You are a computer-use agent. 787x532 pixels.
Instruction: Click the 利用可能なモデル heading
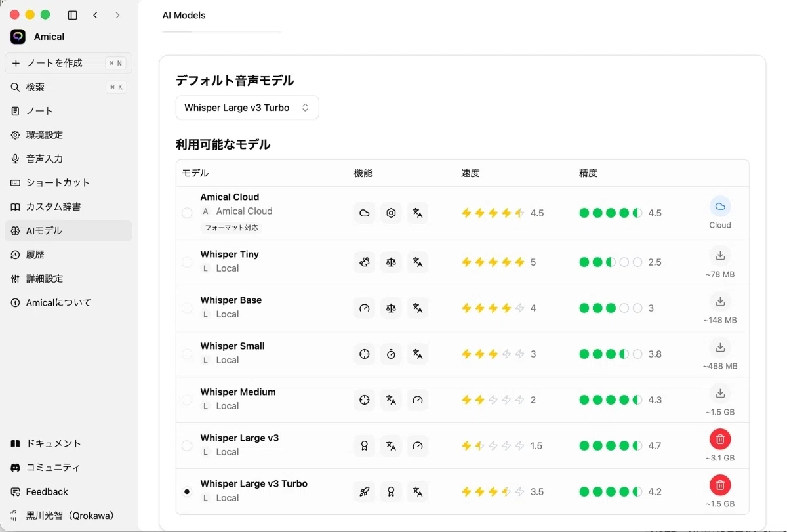coord(223,144)
